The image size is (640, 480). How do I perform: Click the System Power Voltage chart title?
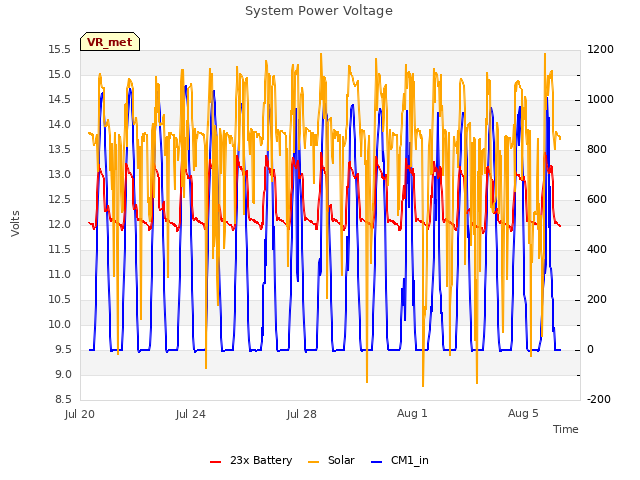[319, 11]
